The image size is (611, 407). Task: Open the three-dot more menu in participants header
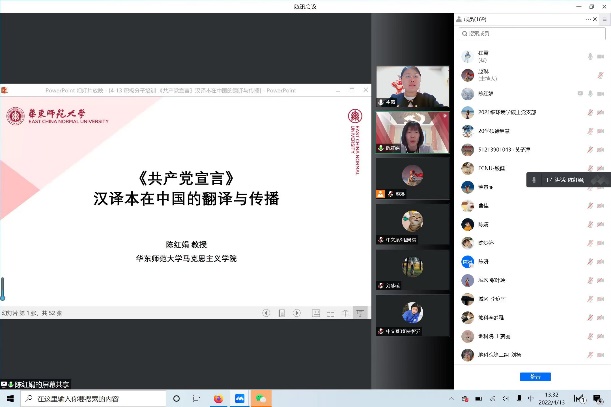(588, 19)
